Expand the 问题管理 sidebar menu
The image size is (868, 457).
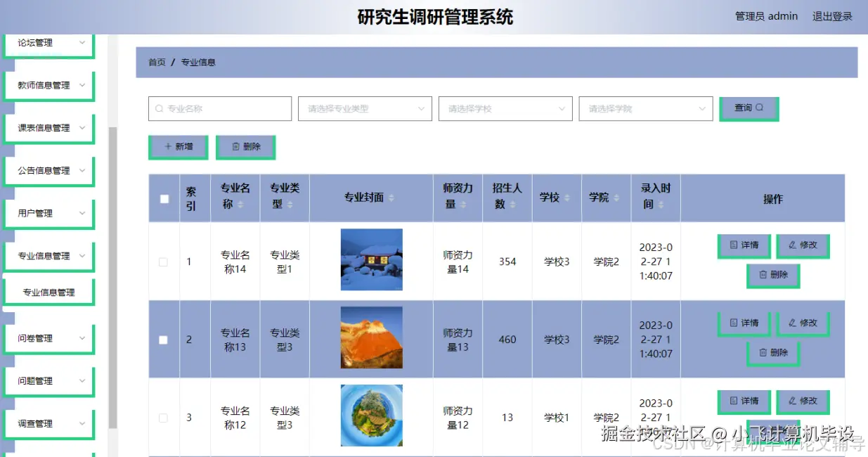[48, 381]
